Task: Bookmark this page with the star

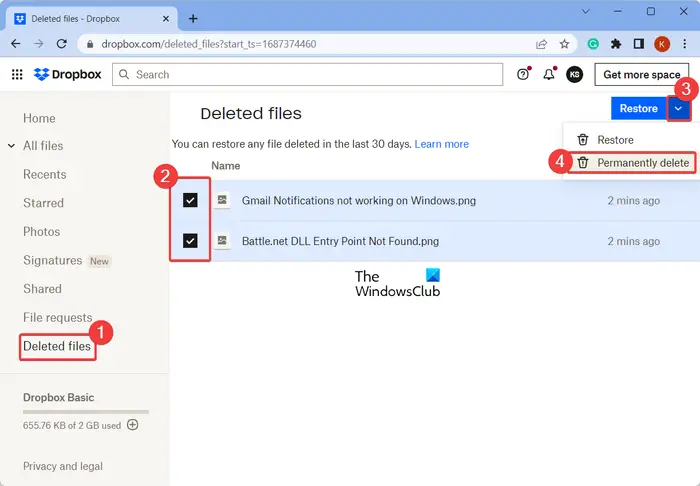Action: click(564, 44)
